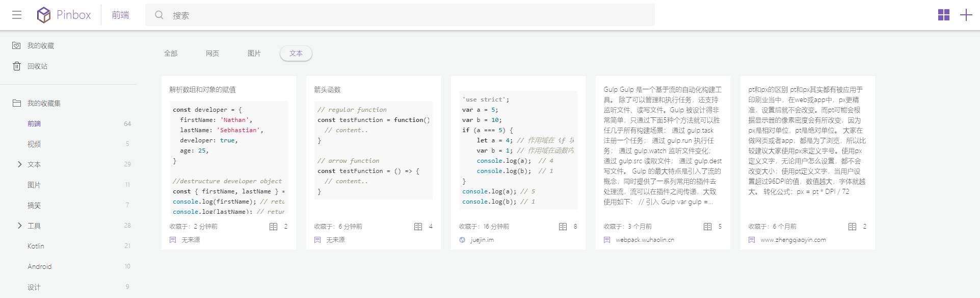Click the search magnifier icon

pos(159,15)
